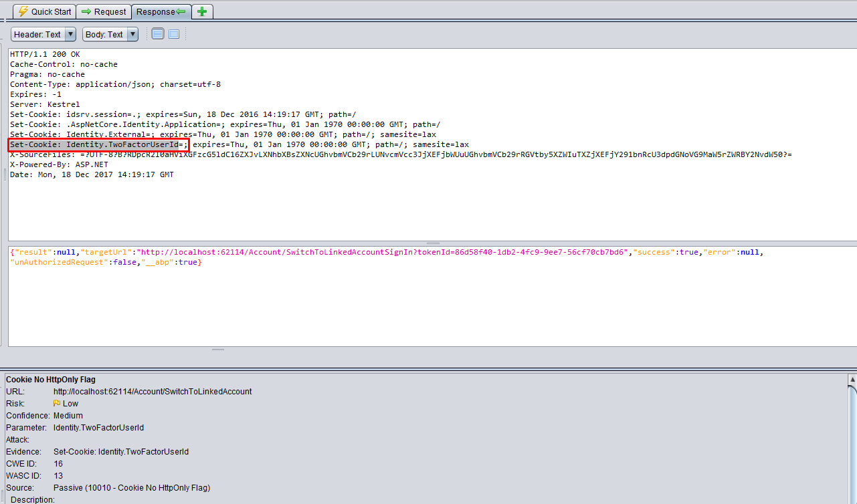Click the Evidence value Set-Cookie: Identity.TwoFactorUserId

[121, 452]
